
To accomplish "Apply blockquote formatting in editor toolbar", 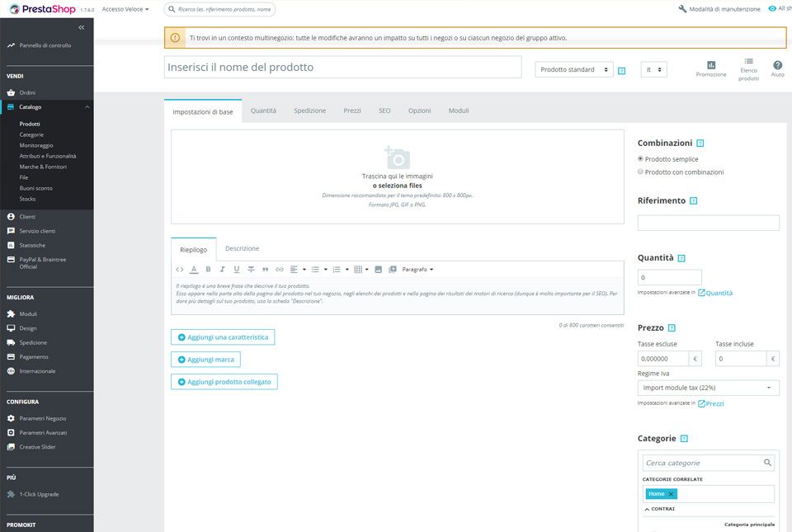I will [265, 270].
